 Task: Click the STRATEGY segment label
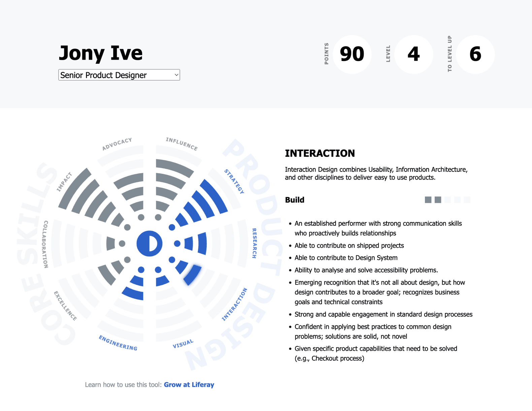tap(234, 182)
